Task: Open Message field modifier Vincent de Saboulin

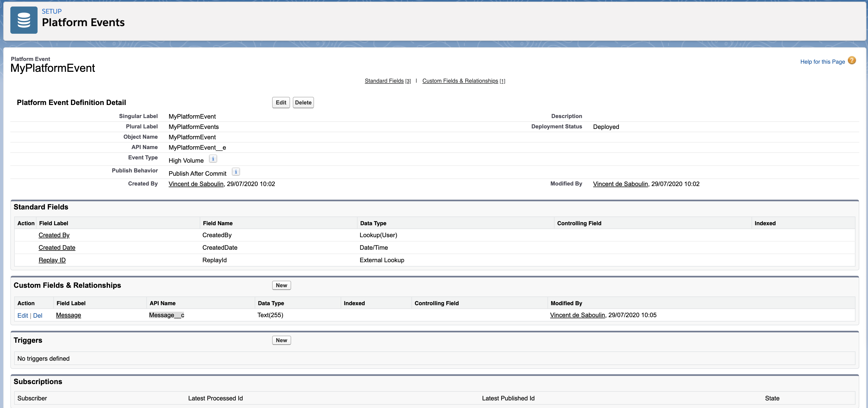Action: click(x=577, y=315)
